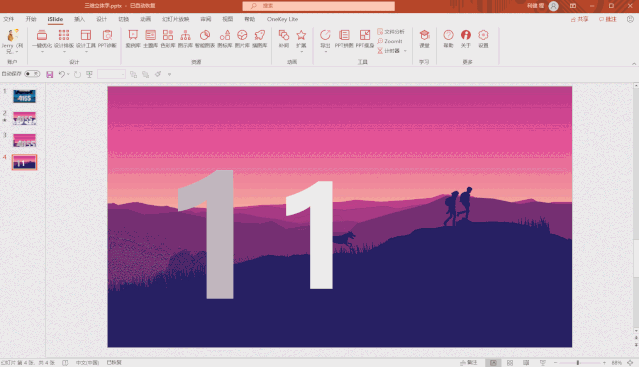Switch to the 动画 Animations tab
Screen dimensions: 639x367
tap(145, 19)
